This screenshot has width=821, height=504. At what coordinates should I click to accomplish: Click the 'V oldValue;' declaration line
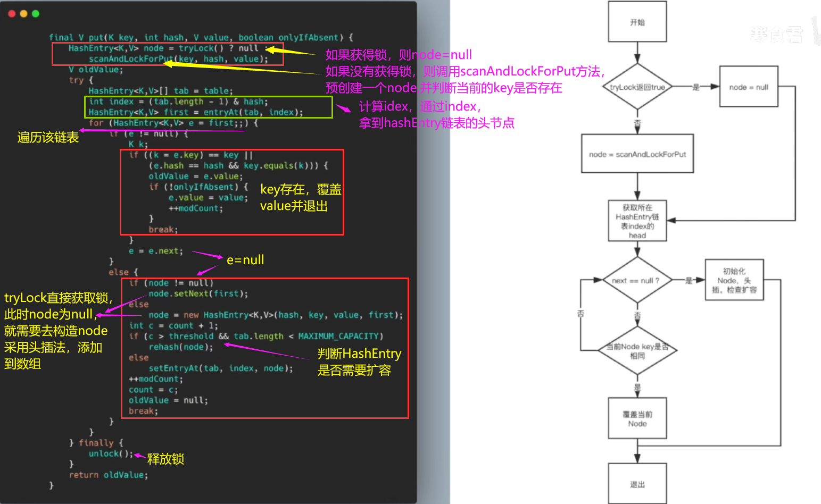pyautogui.click(x=95, y=69)
